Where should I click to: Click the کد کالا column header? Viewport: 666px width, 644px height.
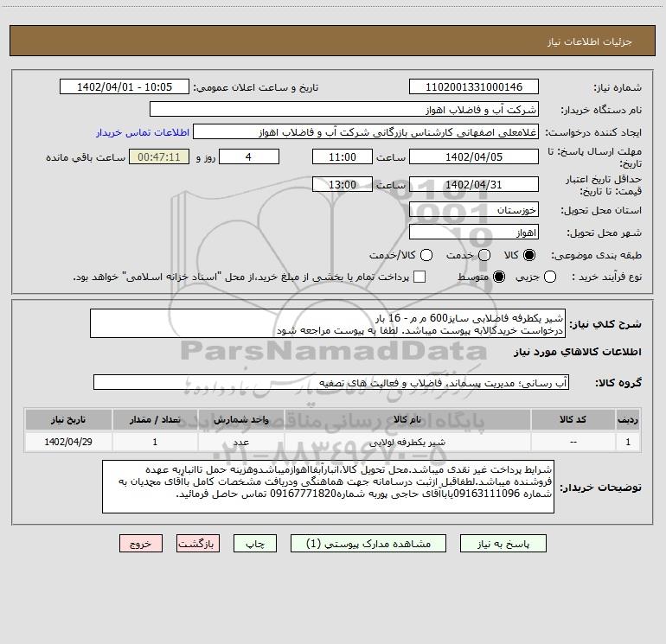coord(573,420)
